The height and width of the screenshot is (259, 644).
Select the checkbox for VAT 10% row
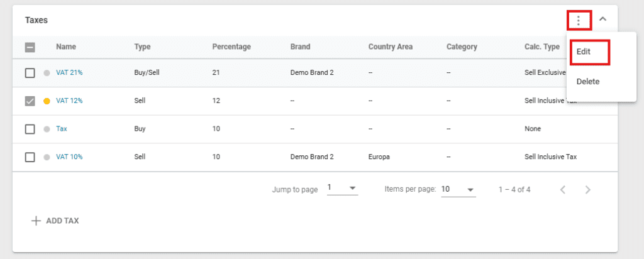click(x=30, y=157)
